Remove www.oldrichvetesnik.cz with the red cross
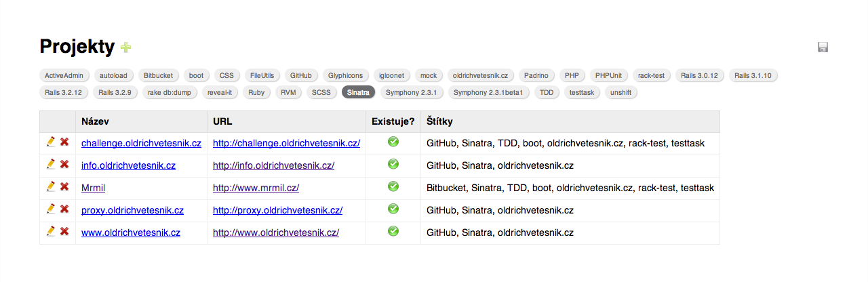Viewport: 868px width, 284px height. [64, 231]
